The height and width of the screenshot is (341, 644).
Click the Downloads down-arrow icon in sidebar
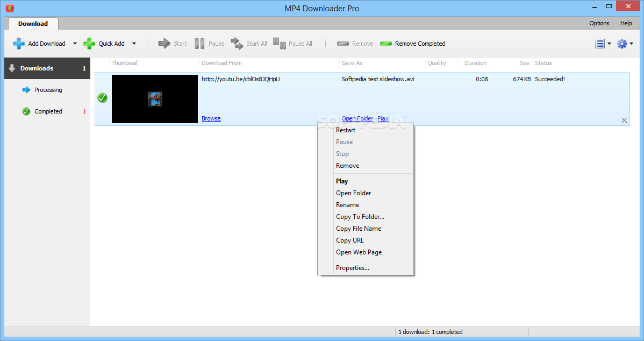12,68
